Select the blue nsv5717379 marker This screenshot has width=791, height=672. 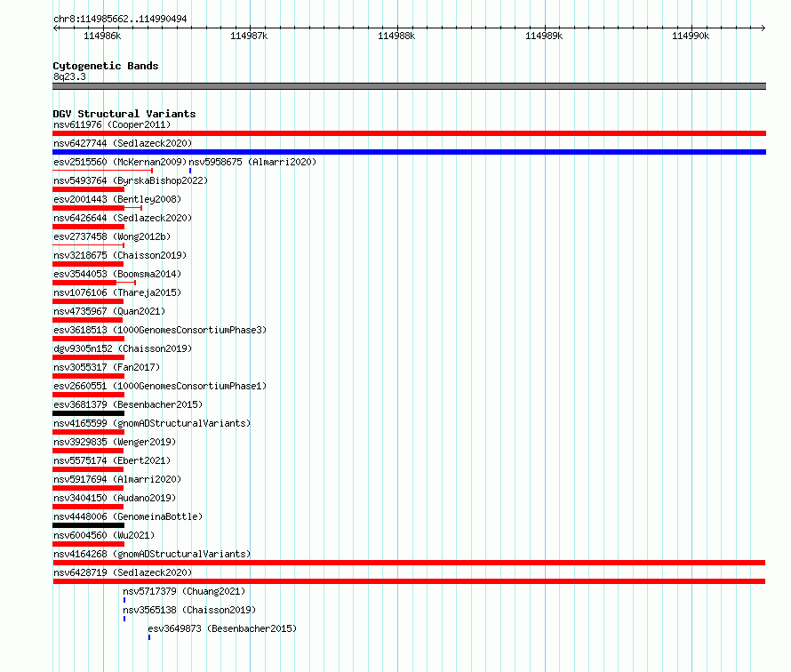[124, 600]
